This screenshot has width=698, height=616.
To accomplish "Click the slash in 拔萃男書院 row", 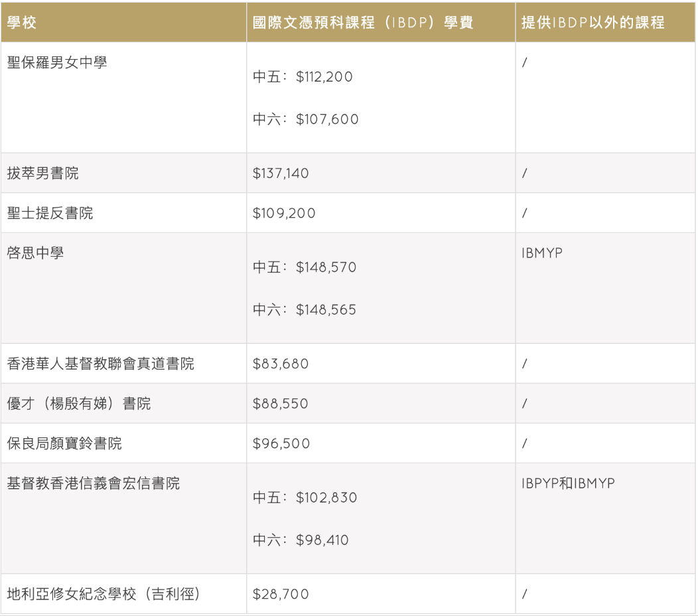I will [x=525, y=173].
